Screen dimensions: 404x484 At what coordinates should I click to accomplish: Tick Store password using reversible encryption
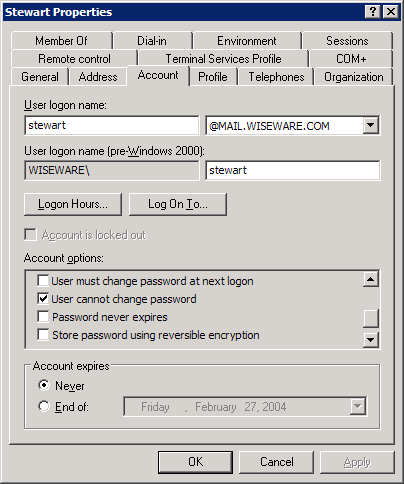(x=43, y=335)
